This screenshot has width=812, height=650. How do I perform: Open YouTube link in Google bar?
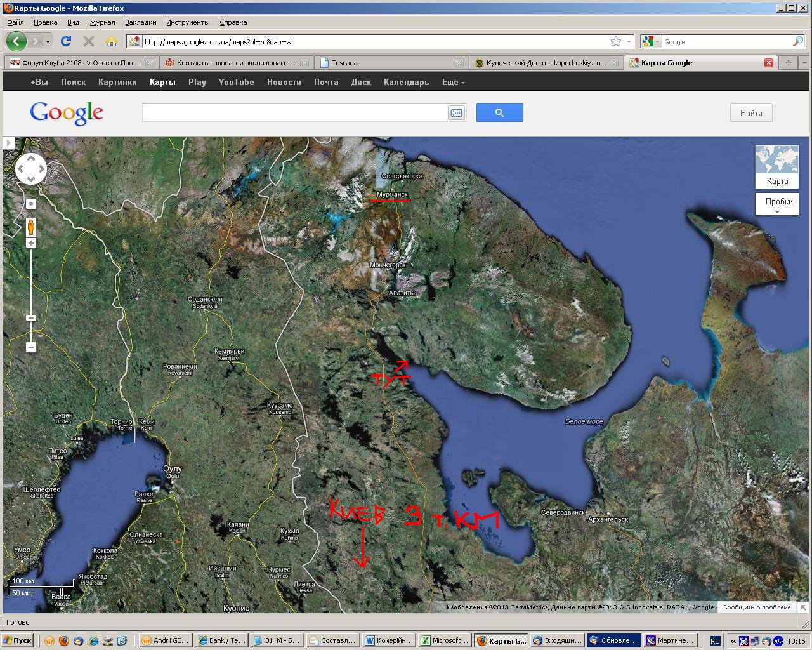click(x=236, y=82)
